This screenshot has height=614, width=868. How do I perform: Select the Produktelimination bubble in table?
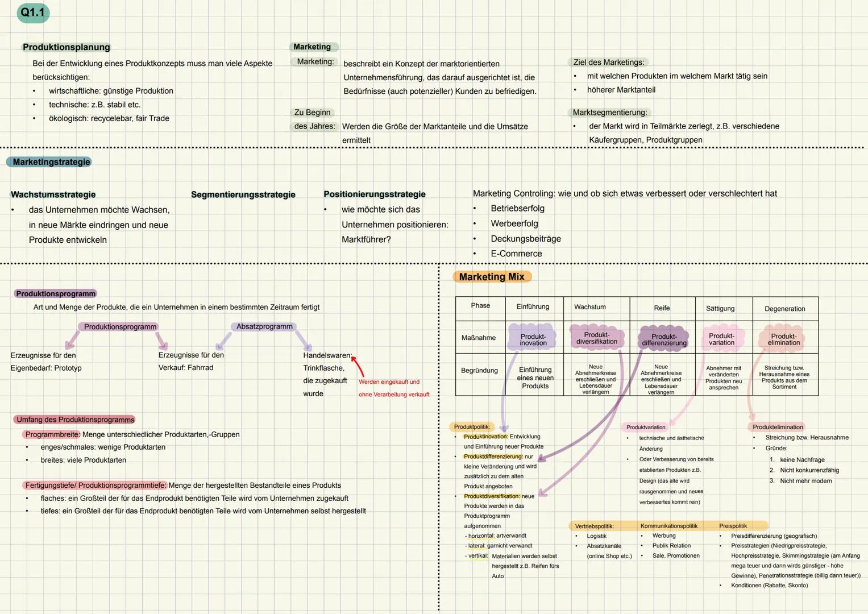[x=783, y=339]
